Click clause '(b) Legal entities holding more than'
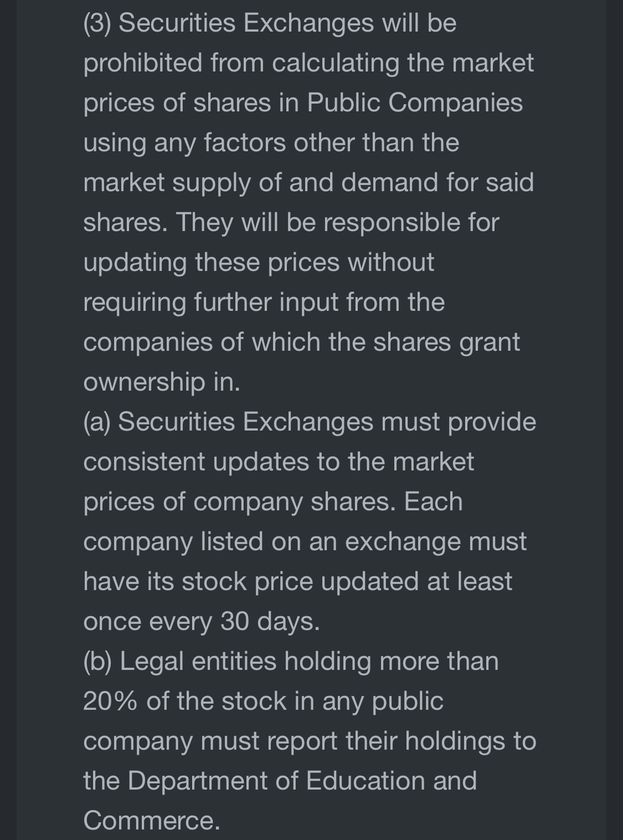Viewport: 623px width, 840px height. (291, 661)
